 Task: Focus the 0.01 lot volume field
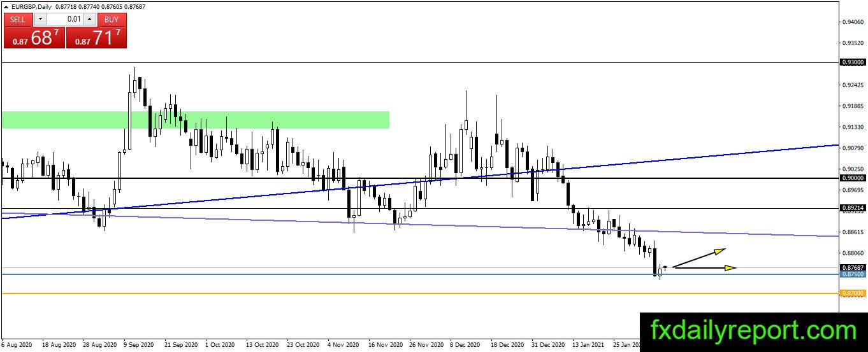coord(65,20)
